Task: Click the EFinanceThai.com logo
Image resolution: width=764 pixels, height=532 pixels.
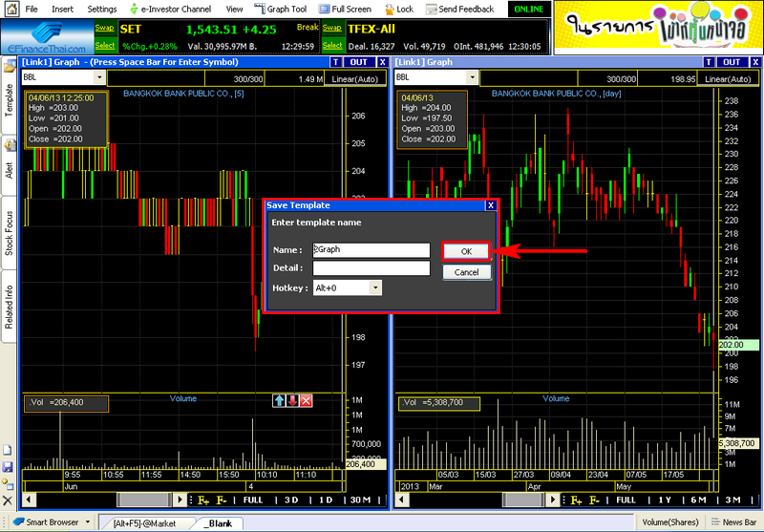Action: coord(47,37)
